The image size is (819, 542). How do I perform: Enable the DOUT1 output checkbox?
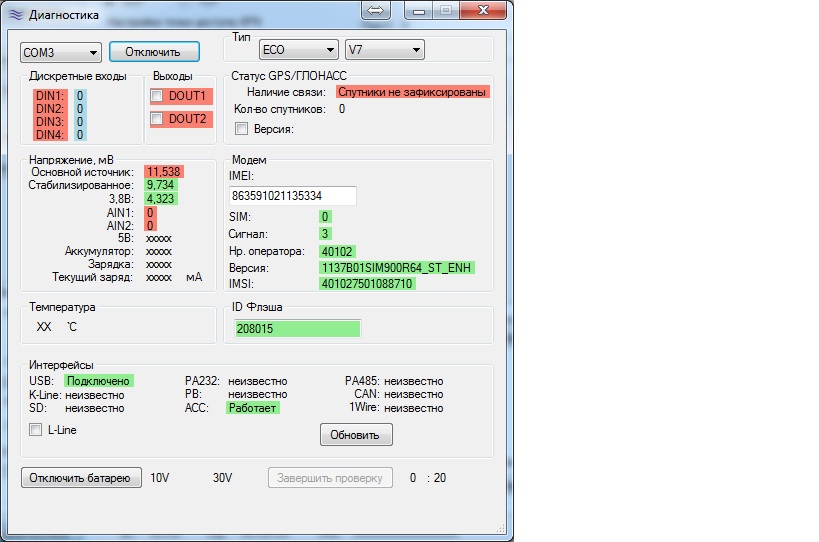tap(157, 96)
